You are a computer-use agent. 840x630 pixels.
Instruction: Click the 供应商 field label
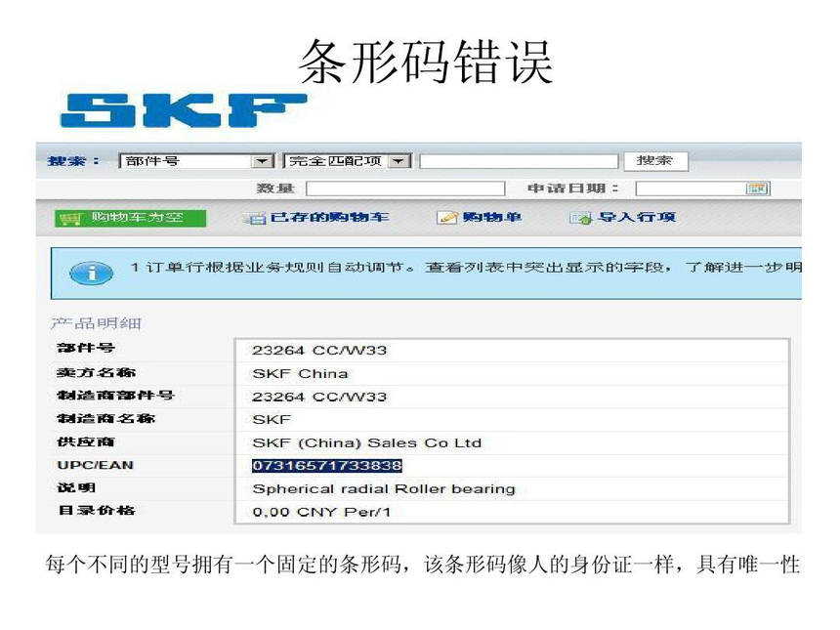(86, 441)
